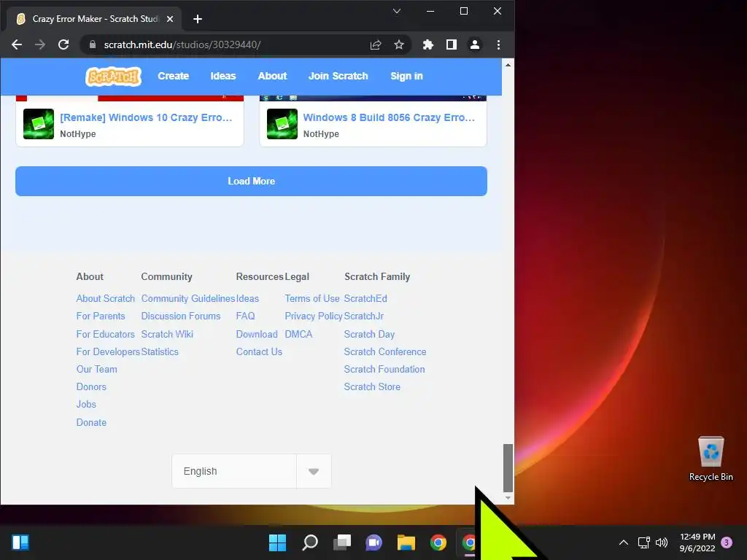
Task: Open the DMCA footer link
Action: tap(298, 334)
